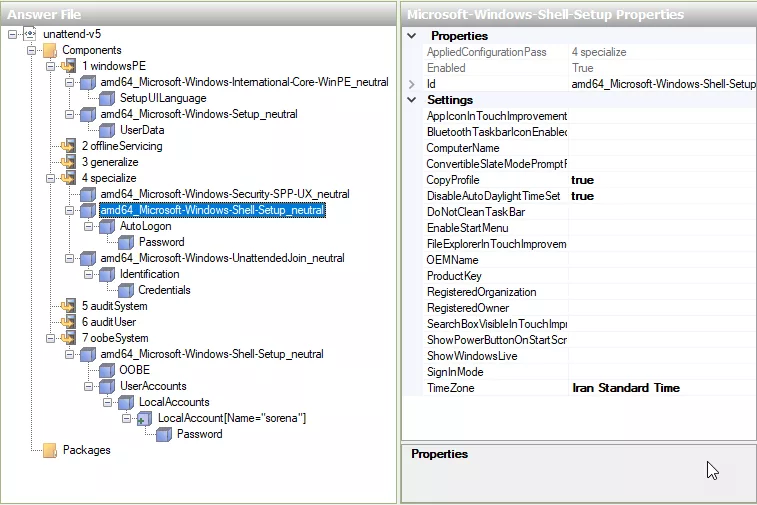
Task: Collapse the 1 windowsPE pass
Action: coord(50,66)
